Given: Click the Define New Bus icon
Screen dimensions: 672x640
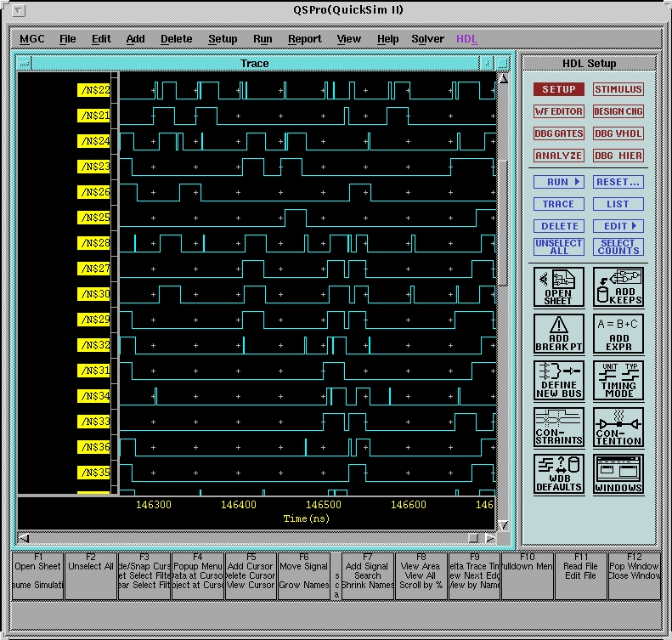Looking at the screenshot, I should pos(558,381).
